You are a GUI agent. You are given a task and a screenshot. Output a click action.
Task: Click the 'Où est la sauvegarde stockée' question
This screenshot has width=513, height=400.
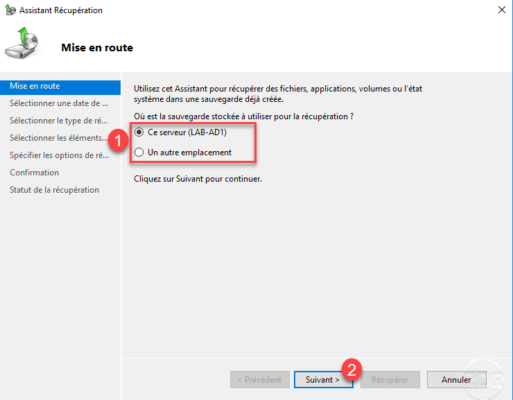point(243,116)
